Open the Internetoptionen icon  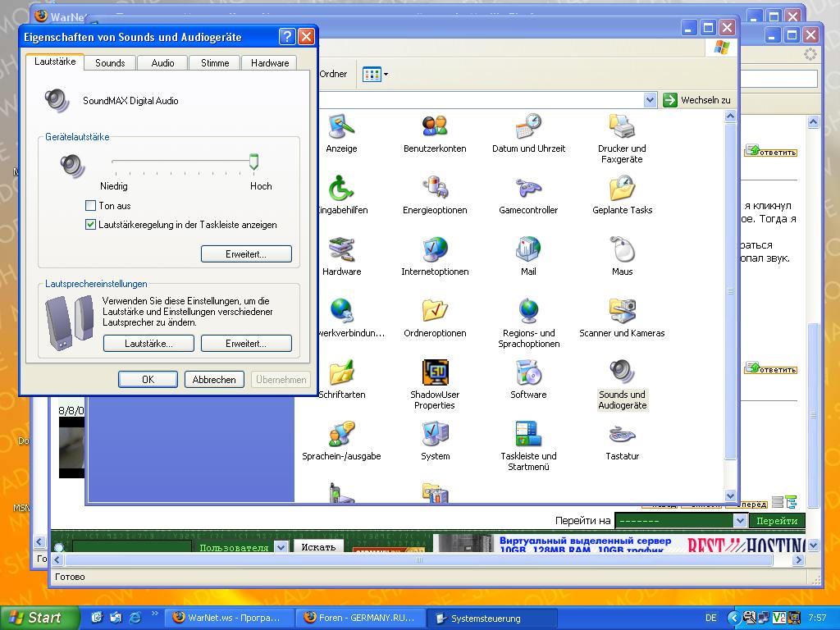point(435,251)
